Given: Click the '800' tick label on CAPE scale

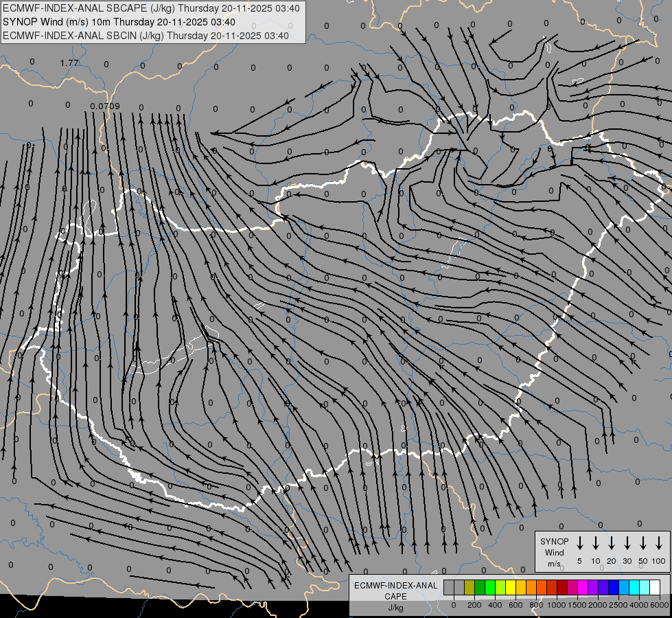Looking at the screenshot, I should (x=536, y=605).
